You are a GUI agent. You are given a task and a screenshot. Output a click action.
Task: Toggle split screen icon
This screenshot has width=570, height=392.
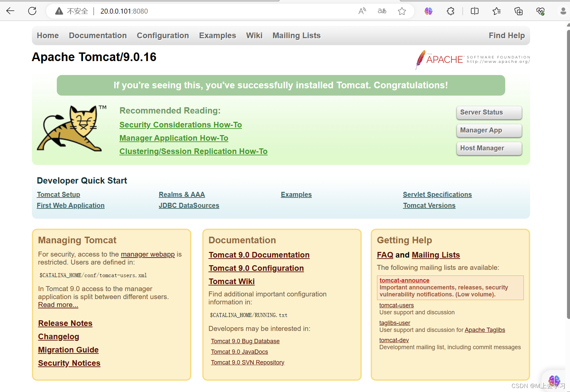[475, 11]
